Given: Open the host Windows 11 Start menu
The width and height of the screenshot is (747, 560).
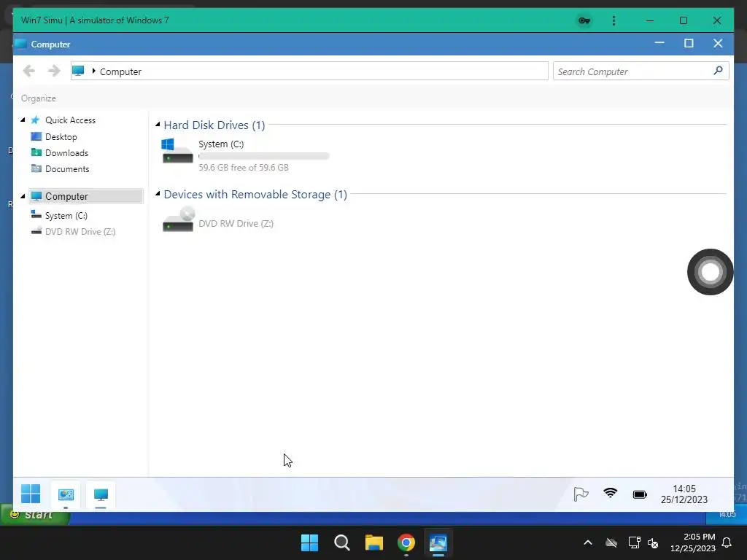Looking at the screenshot, I should [309, 542].
